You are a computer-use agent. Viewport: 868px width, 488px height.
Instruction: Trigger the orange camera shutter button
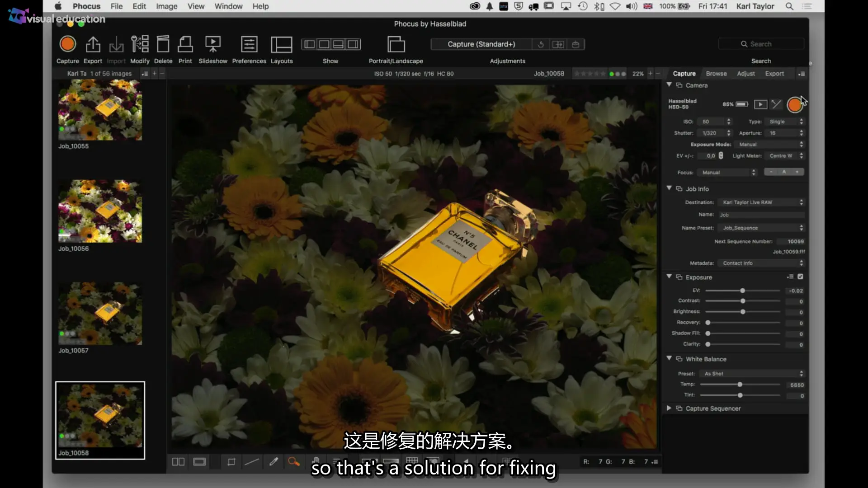click(x=794, y=105)
